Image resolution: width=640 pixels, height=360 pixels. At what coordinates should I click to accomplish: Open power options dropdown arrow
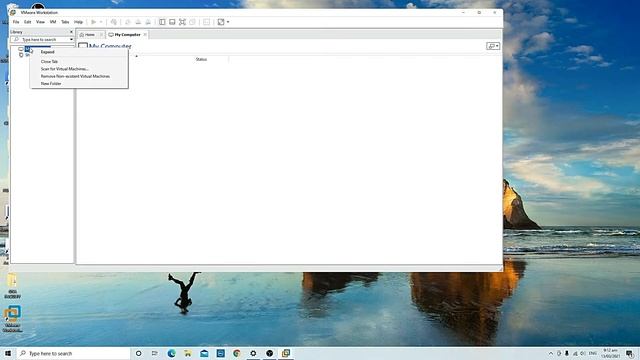click(x=101, y=22)
